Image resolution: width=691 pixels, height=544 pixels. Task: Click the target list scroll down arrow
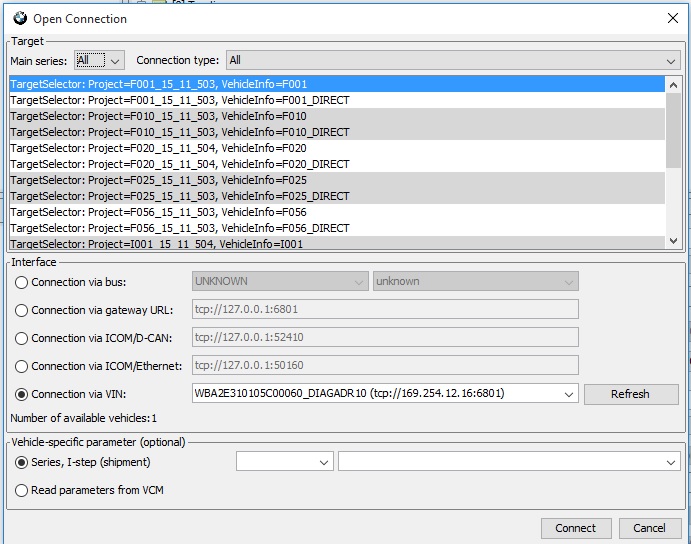[673, 241]
